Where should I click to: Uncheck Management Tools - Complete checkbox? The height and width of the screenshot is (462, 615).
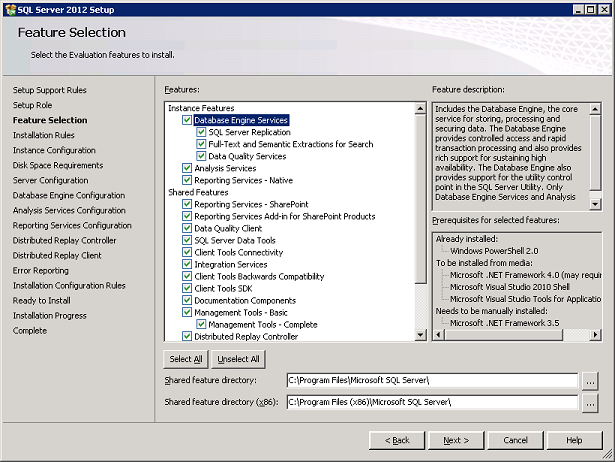click(201, 324)
